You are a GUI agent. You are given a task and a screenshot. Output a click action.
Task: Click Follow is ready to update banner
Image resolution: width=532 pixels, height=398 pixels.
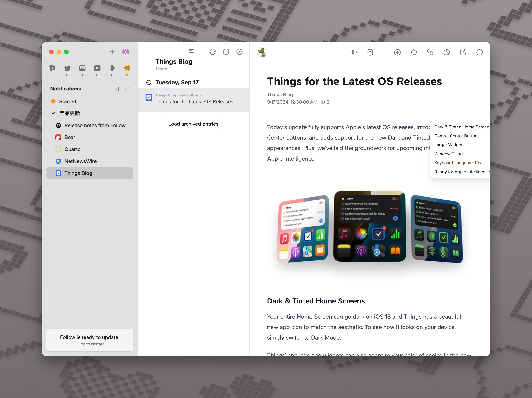[90, 340]
